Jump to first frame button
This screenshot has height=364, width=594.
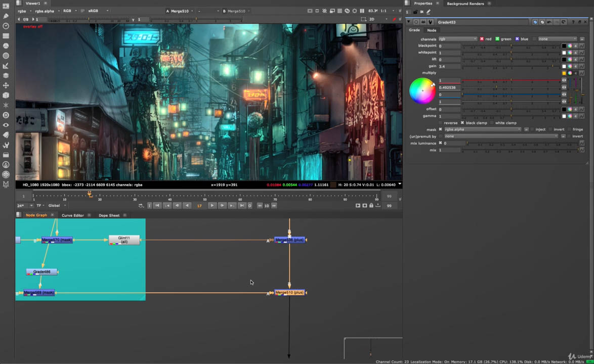157,205
